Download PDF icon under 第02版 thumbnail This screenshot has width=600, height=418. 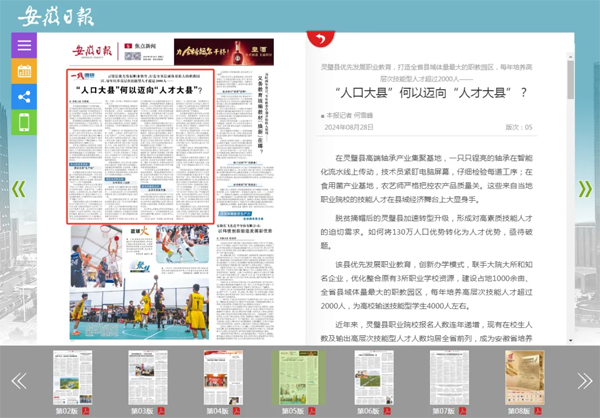click(86, 411)
